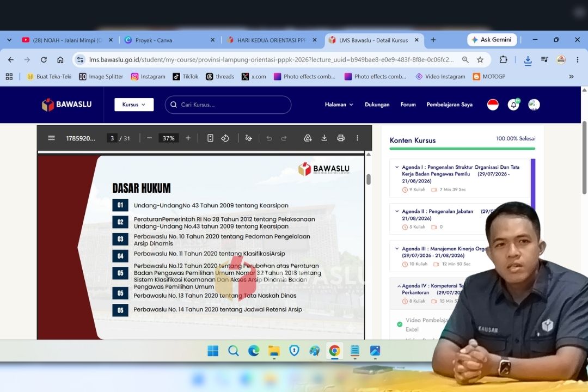The image size is (588, 392).
Task: Open the Kursus dropdown
Action: tap(134, 105)
